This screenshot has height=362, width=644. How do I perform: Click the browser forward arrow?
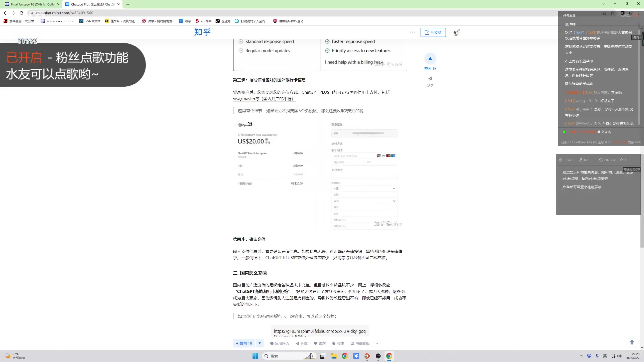pyautogui.click(x=13, y=13)
